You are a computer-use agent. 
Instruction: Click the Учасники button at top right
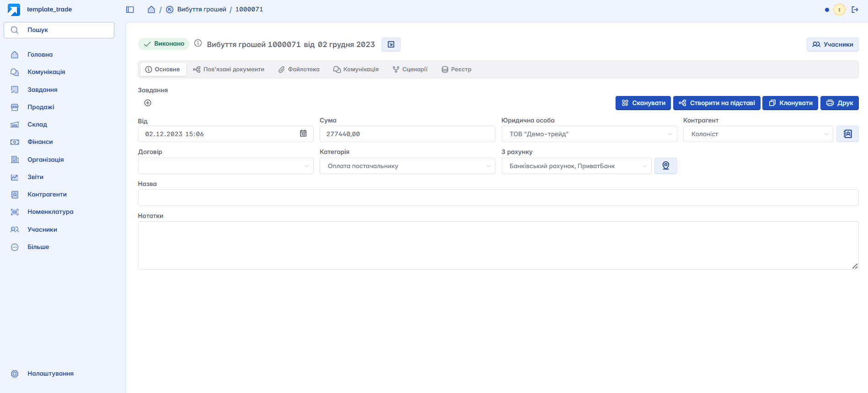pyautogui.click(x=833, y=44)
